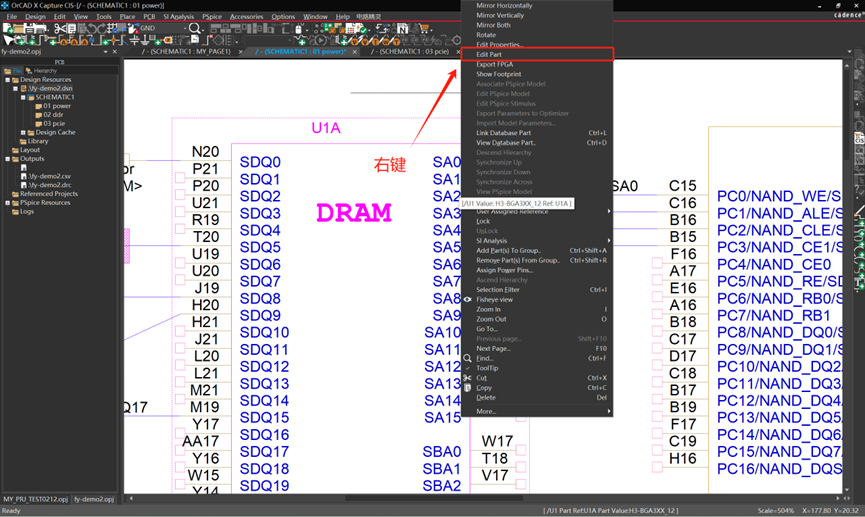Switch to the File tab in project panel
Screen dimensions: 865x517
[13, 71]
